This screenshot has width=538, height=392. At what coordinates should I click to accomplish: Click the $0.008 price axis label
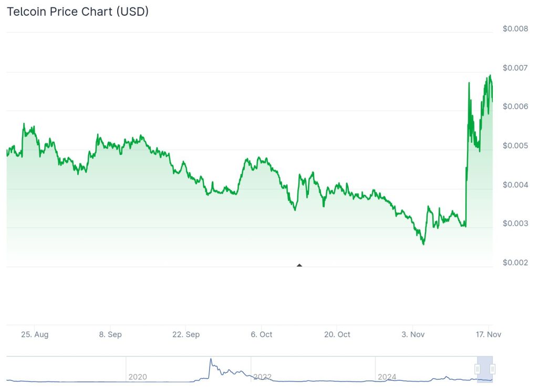(515, 28)
